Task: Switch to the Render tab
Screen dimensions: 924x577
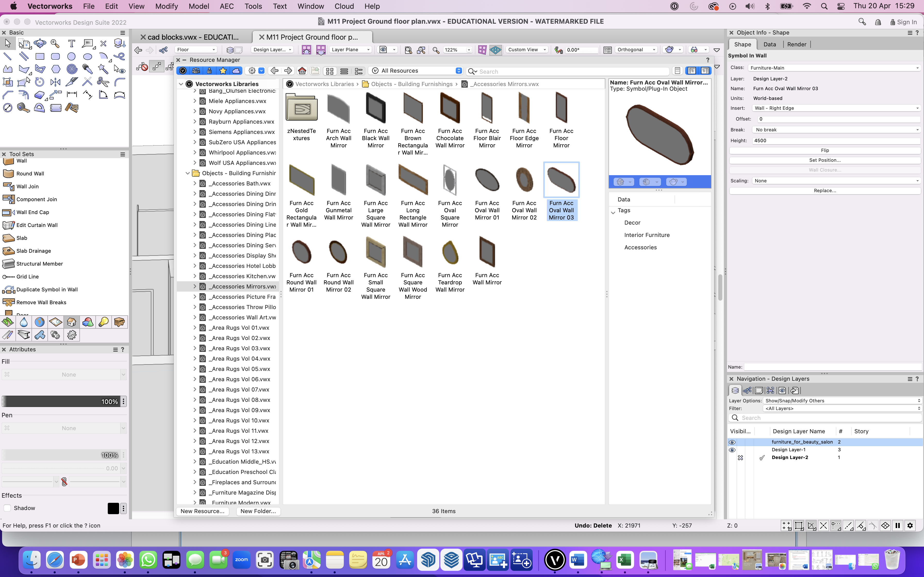Action: point(796,44)
